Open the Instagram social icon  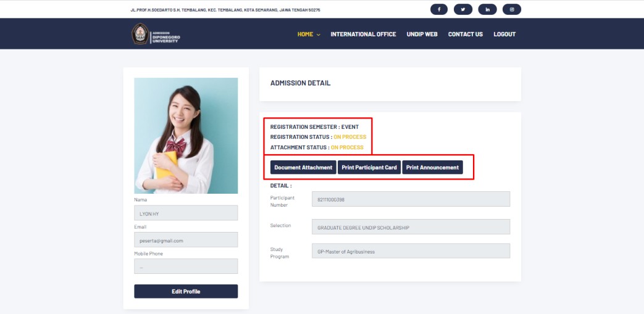[x=512, y=9]
